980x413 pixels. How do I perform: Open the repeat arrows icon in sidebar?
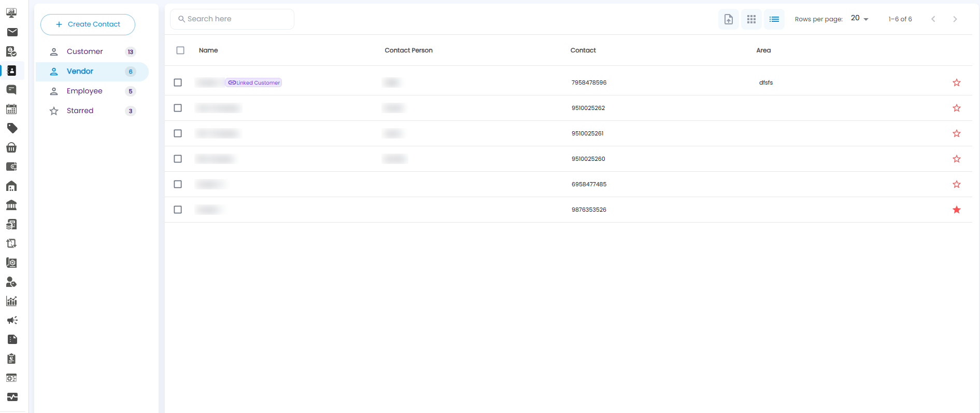click(x=11, y=243)
